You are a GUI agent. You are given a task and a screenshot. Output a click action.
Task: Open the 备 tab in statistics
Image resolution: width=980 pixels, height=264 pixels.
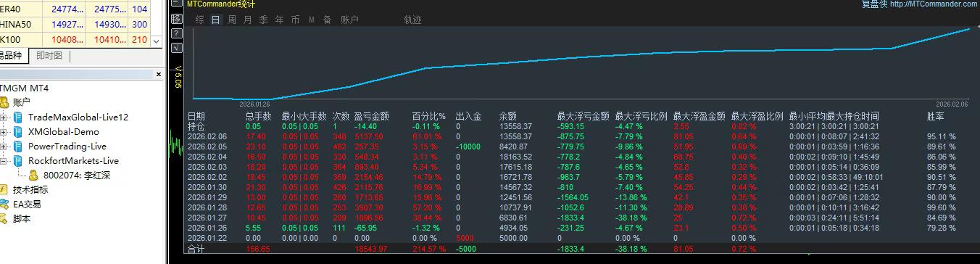327,20
